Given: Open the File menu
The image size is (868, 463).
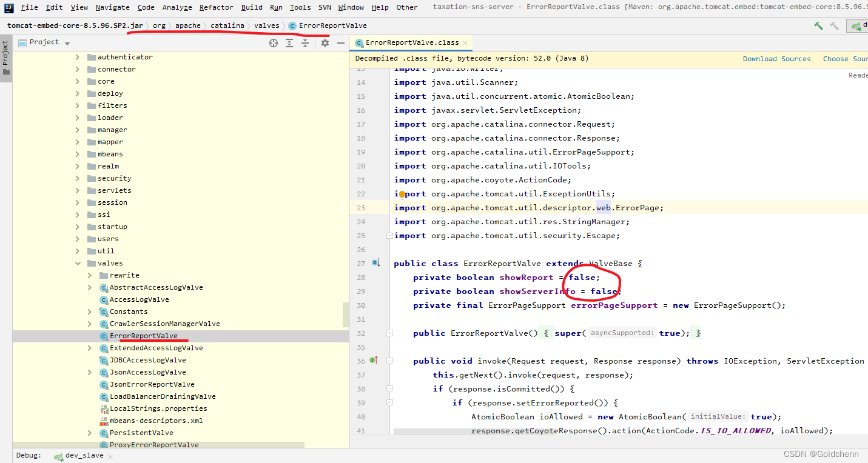Looking at the screenshot, I should [29, 7].
